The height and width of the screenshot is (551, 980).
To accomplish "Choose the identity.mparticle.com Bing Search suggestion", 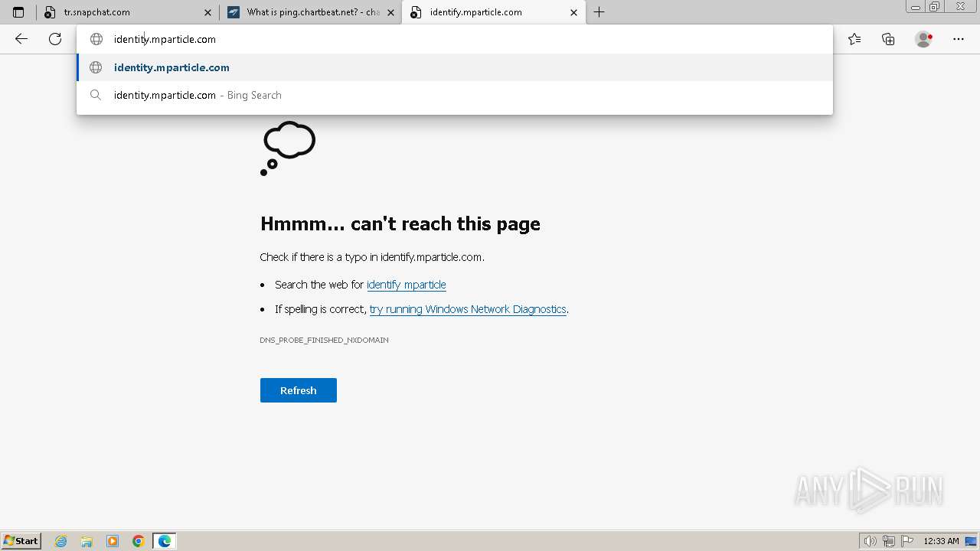I will [455, 95].
